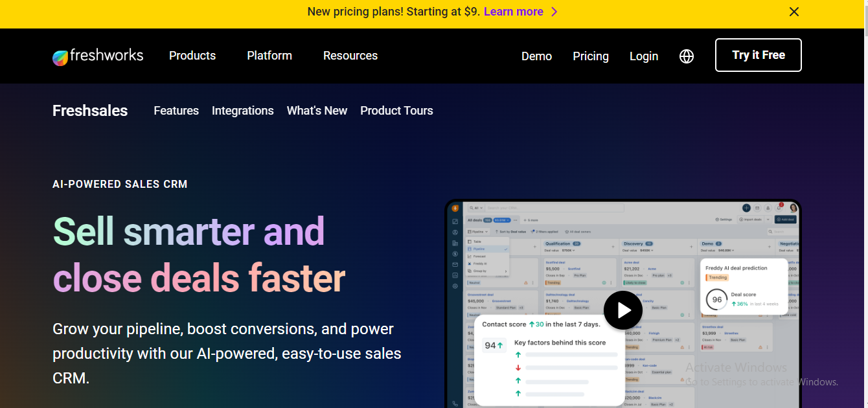The width and height of the screenshot is (868, 408).
Task: View the What's New tab
Action: 317,111
